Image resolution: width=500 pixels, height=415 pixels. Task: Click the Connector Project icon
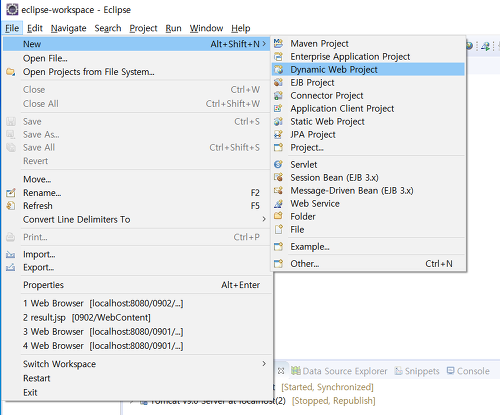click(x=278, y=95)
